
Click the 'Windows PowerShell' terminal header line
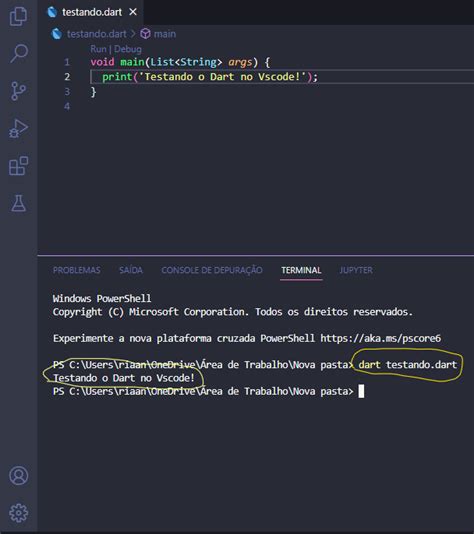(x=102, y=299)
